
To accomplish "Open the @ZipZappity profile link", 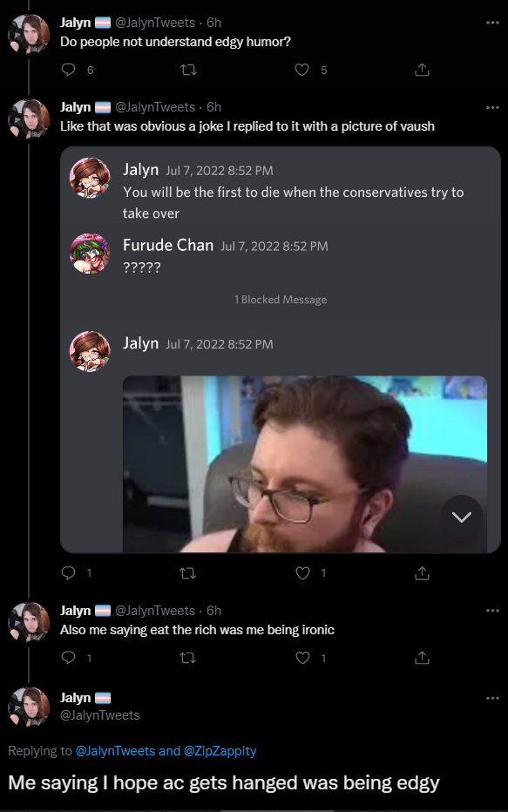I will pyautogui.click(x=220, y=751).
